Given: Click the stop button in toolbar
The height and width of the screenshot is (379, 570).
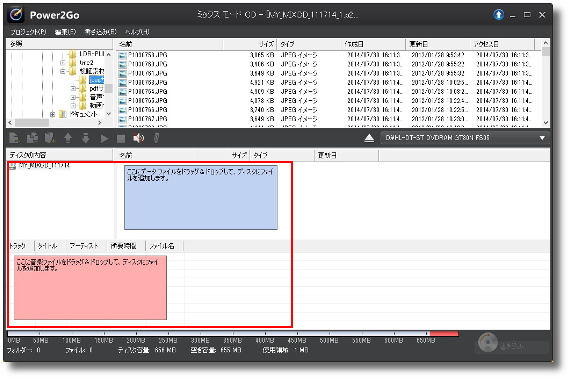Looking at the screenshot, I should [x=121, y=138].
